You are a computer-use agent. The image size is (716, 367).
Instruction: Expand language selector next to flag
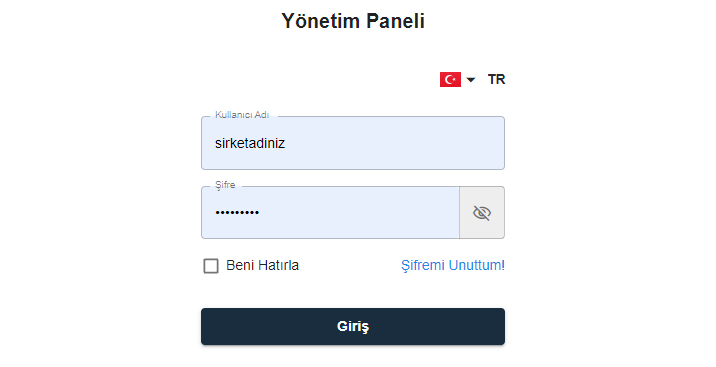tap(471, 80)
